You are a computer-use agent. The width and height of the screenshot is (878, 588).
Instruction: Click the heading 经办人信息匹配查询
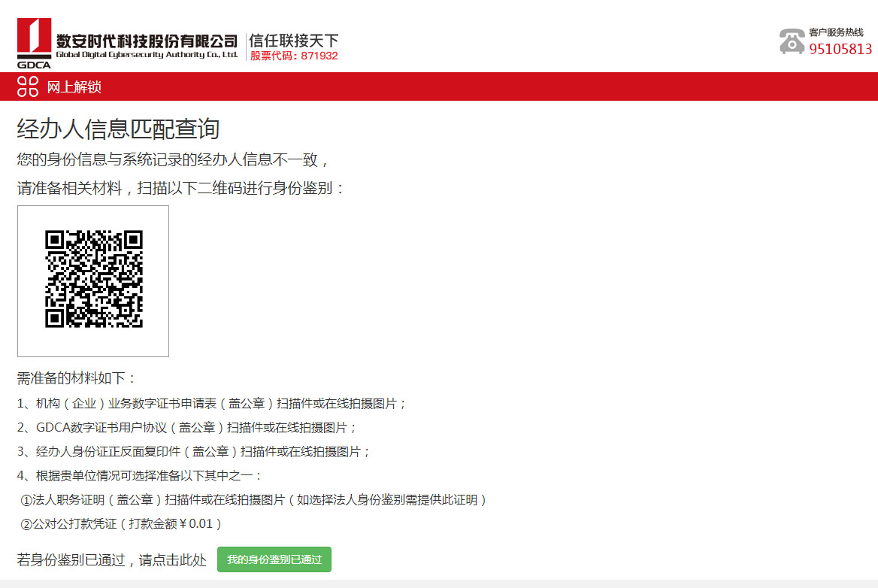[118, 129]
